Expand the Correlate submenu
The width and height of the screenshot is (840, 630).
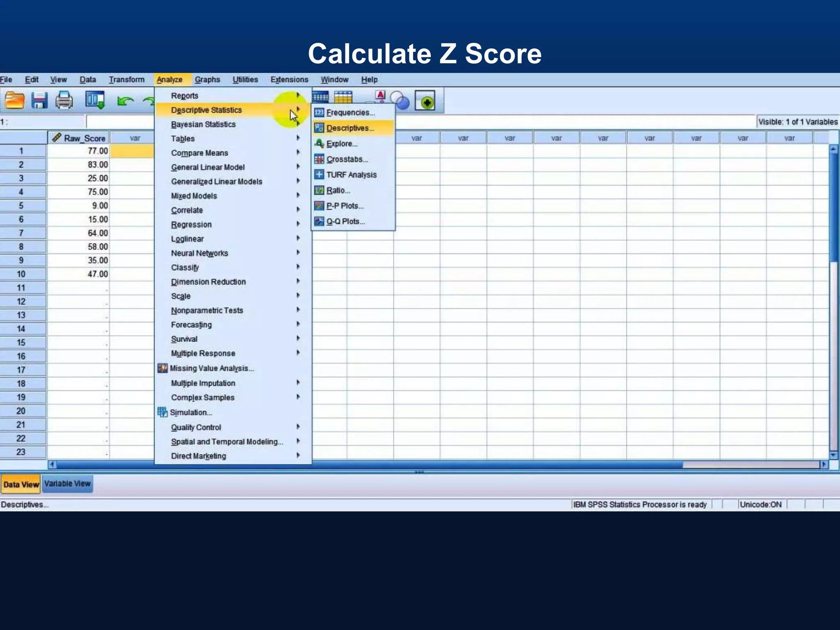[x=233, y=210]
